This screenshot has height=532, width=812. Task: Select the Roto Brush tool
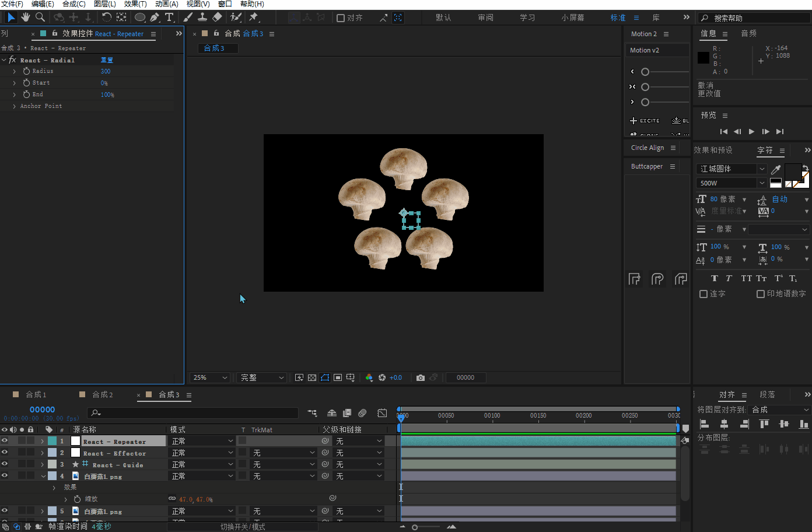(236, 17)
